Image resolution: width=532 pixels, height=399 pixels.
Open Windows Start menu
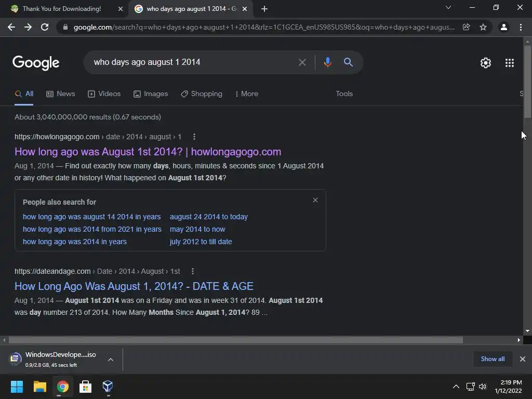pyautogui.click(x=17, y=387)
